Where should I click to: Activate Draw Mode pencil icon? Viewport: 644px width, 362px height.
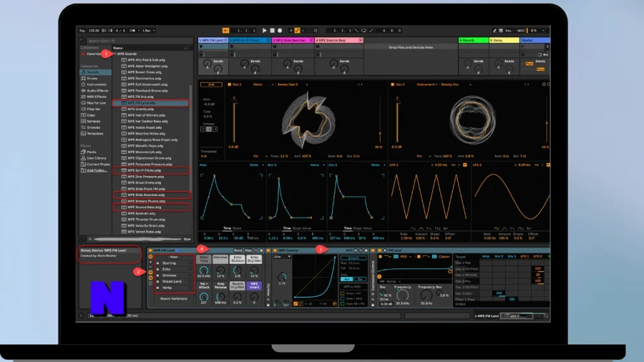(494, 30)
